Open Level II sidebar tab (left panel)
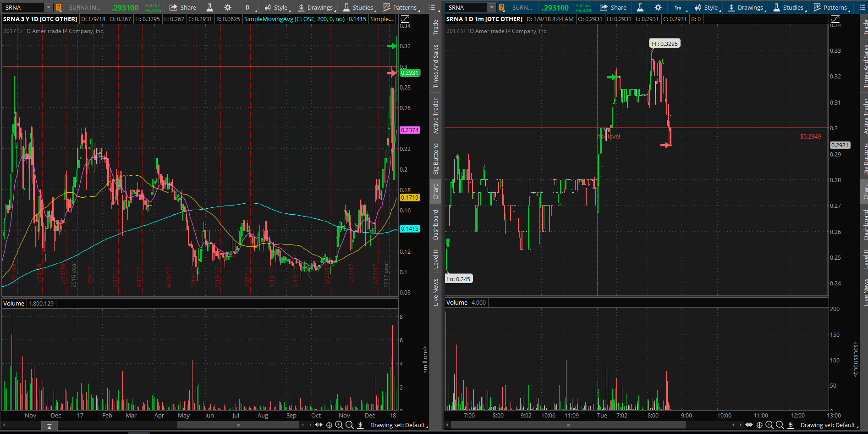868x434 pixels. (436, 260)
